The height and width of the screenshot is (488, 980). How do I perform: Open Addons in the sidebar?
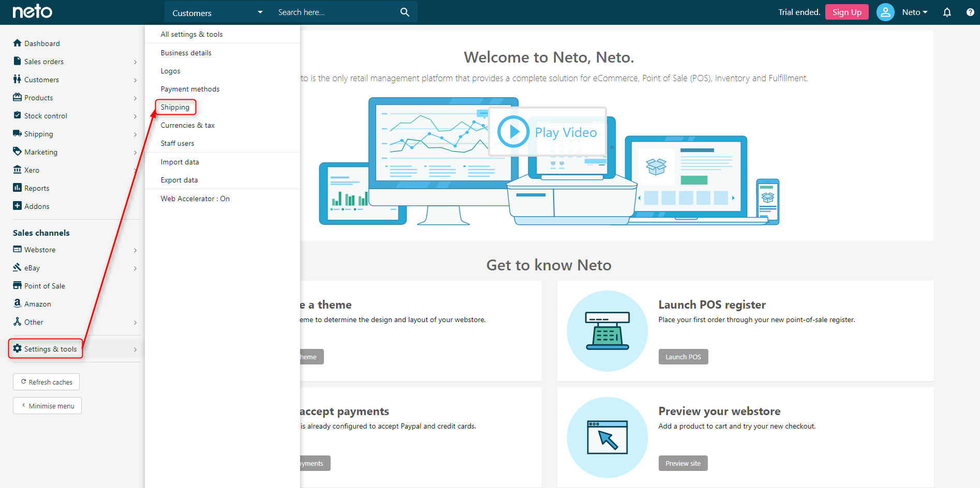click(x=37, y=206)
